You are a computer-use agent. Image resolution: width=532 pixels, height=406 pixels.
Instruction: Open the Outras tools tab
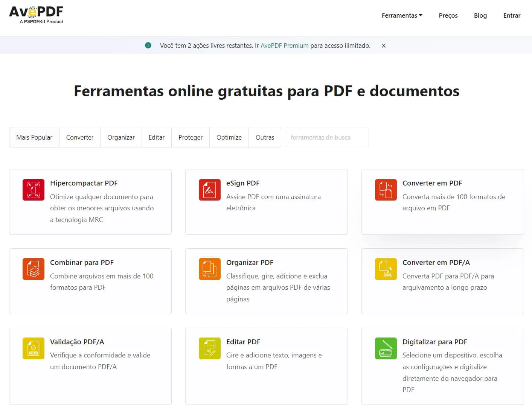click(265, 137)
